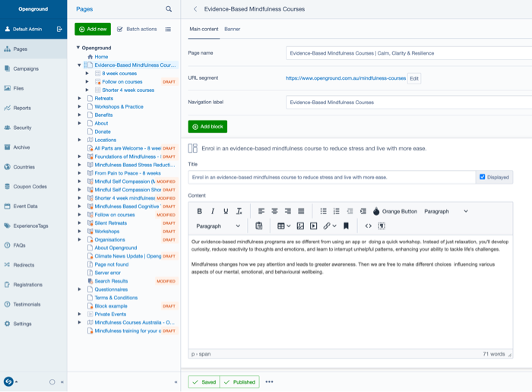The height and width of the screenshot is (392, 532).
Task: Toggle bold formatting in the content editor
Action: click(x=199, y=211)
